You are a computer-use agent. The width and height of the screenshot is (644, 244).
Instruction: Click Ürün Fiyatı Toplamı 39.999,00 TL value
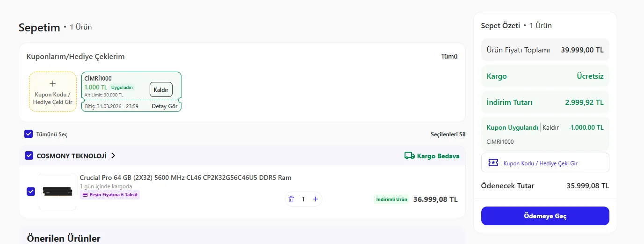(x=582, y=50)
